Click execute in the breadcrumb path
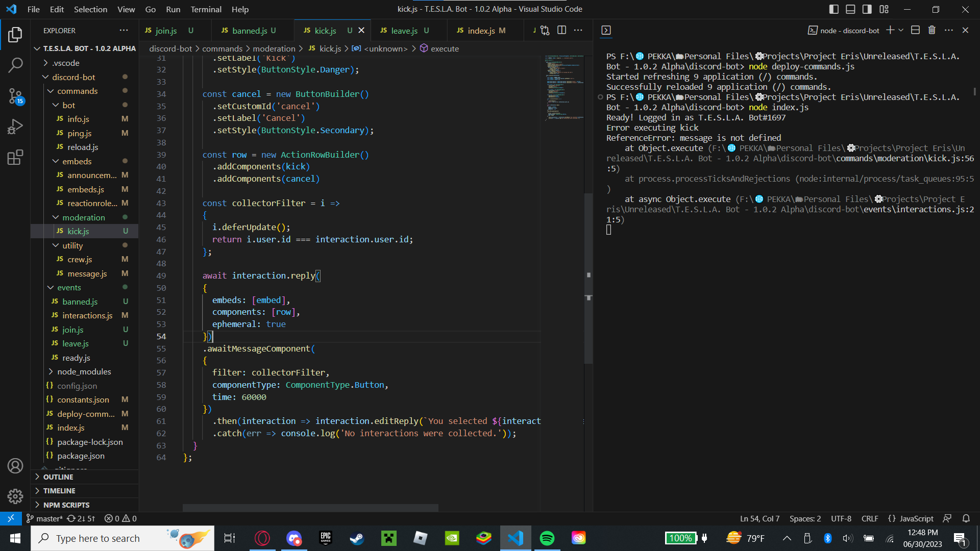Viewport: 980px width, 551px height. 445,48
